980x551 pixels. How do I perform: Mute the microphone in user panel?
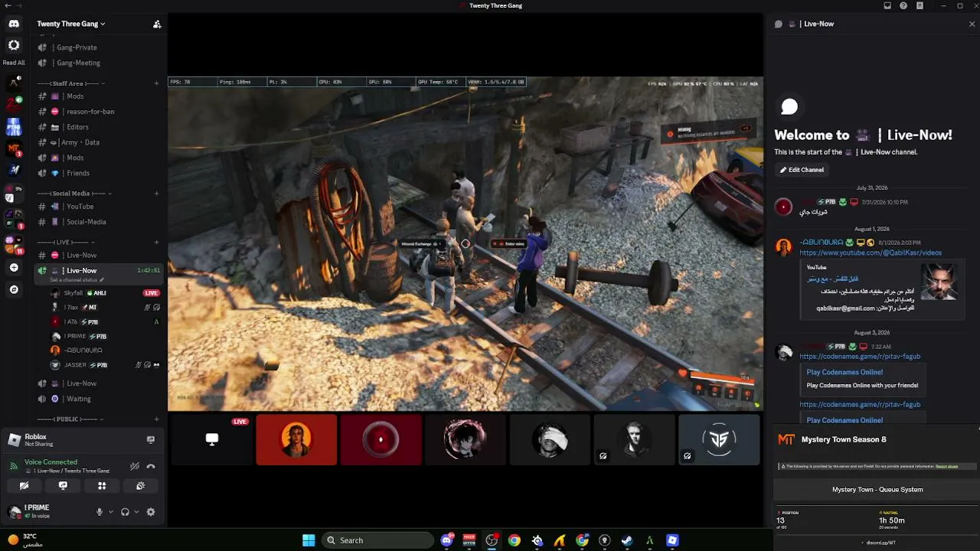(100, 512)
